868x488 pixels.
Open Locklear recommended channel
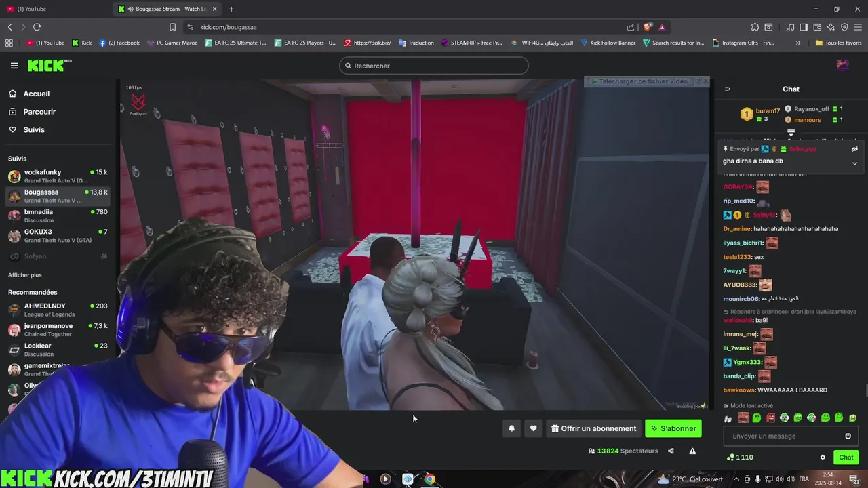point(58,349)
